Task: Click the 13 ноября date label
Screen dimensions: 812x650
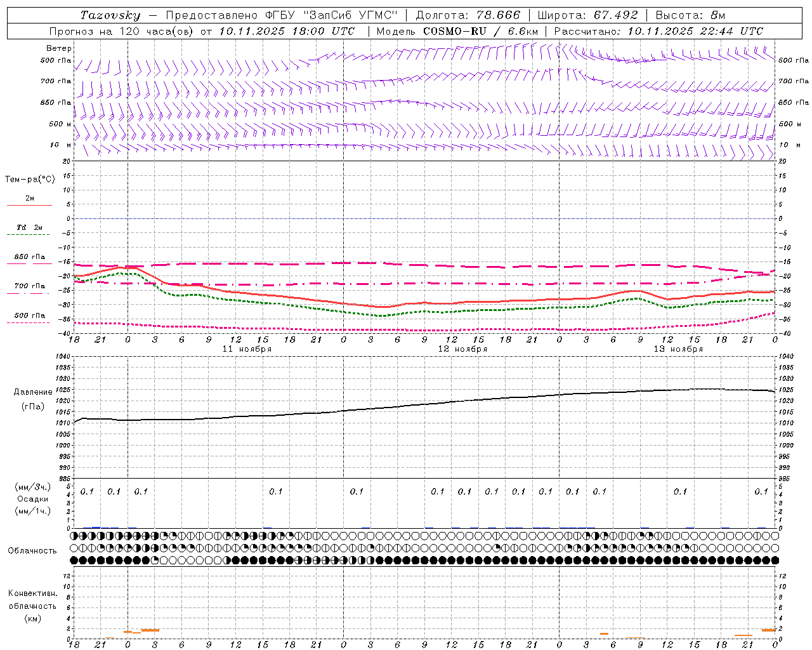Action: coord(678,348)
